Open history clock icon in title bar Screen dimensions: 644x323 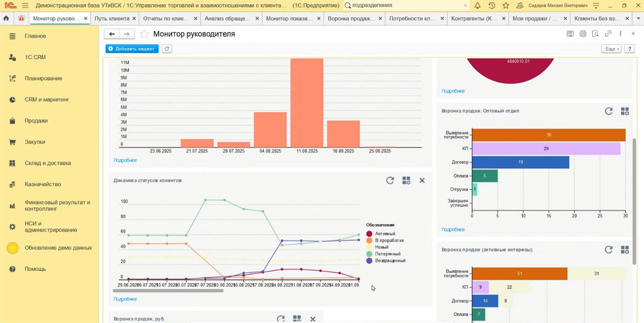492,6
